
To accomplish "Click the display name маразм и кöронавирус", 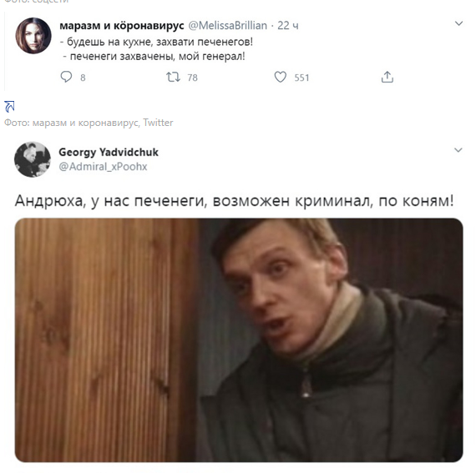I will 122,26.
